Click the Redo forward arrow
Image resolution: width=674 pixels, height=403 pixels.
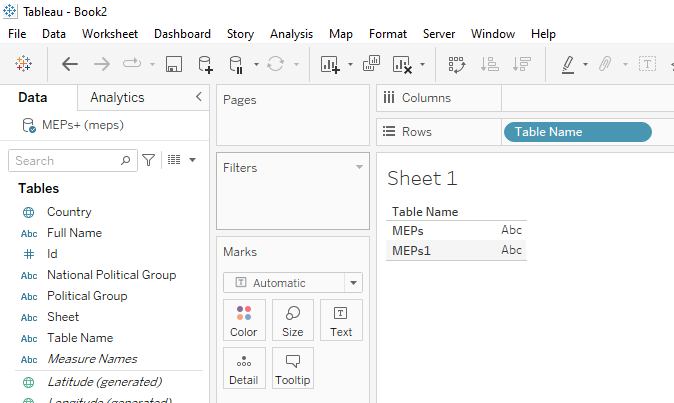coord(102,64)
